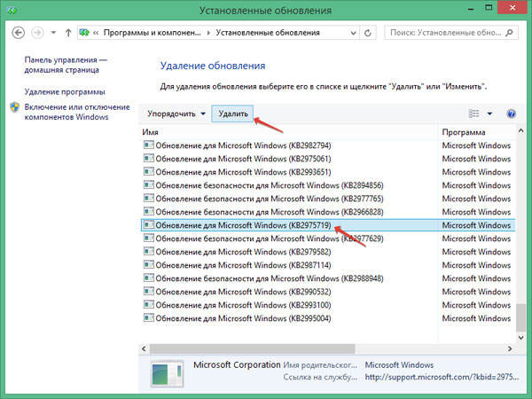Click horizontal scrollbar right arrow

[x=510, y=348]
